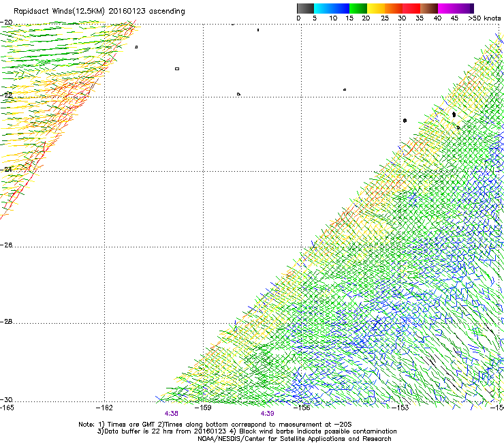Click the longitude label -159
The image size is (504, 443).
coord(203,408)
